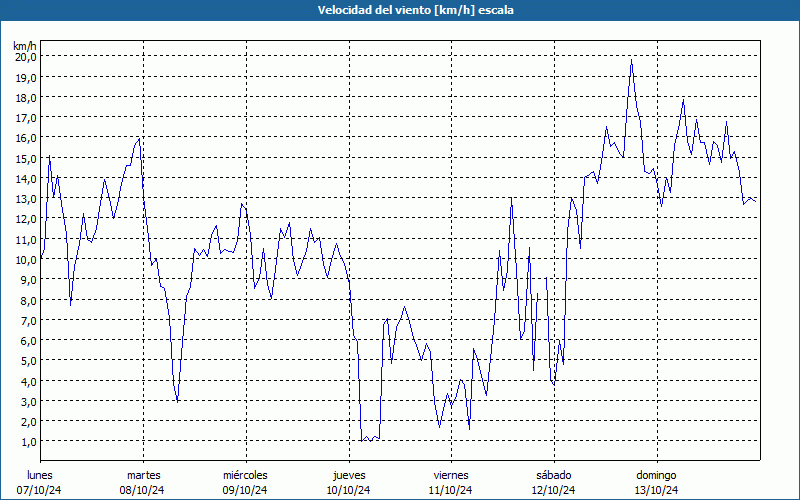The image size is (800, 500).
Task: Click the 10,0 y-axis value
Action: (26, 259)
